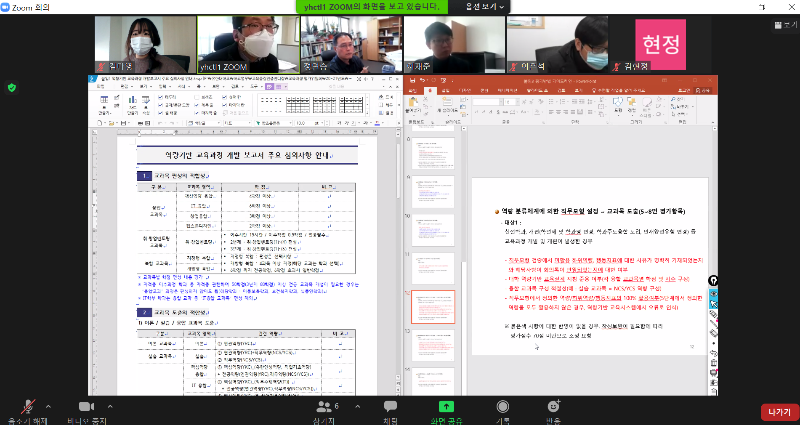Click the PowerPoint undo arrow icon
Image resolution: width=800 pixels, height=425 pixels.
[x=422, y=80]
